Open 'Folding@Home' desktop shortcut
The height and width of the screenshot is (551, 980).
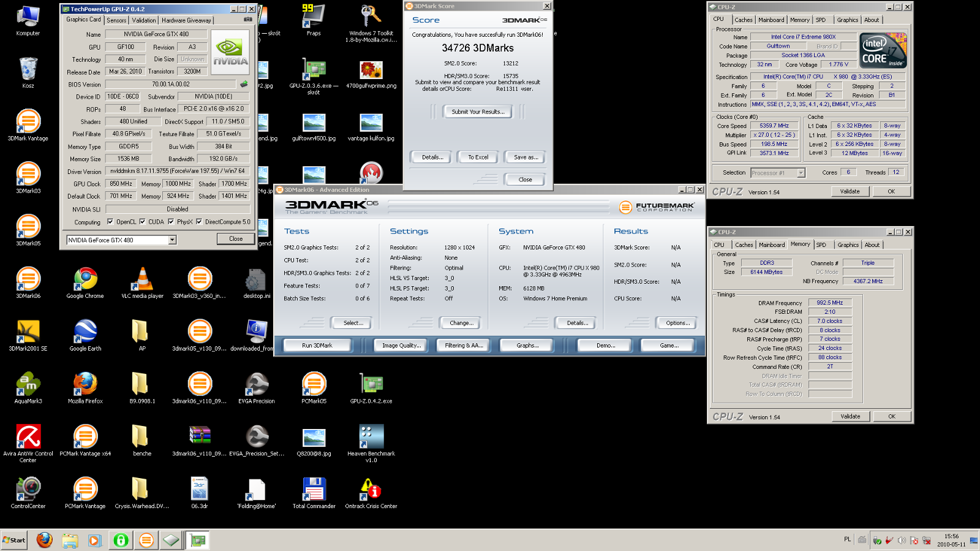point(257,493)
